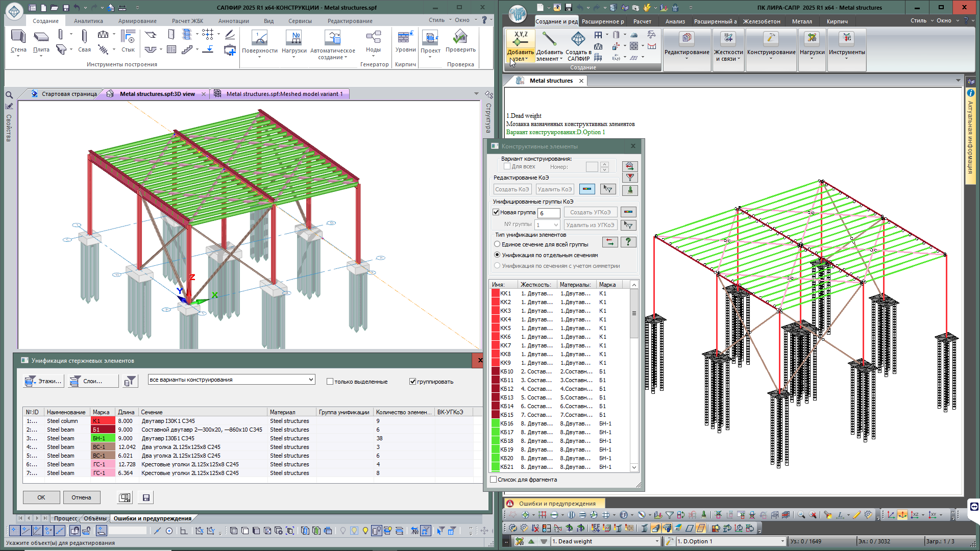Click the Отмена button

[81, 497]
